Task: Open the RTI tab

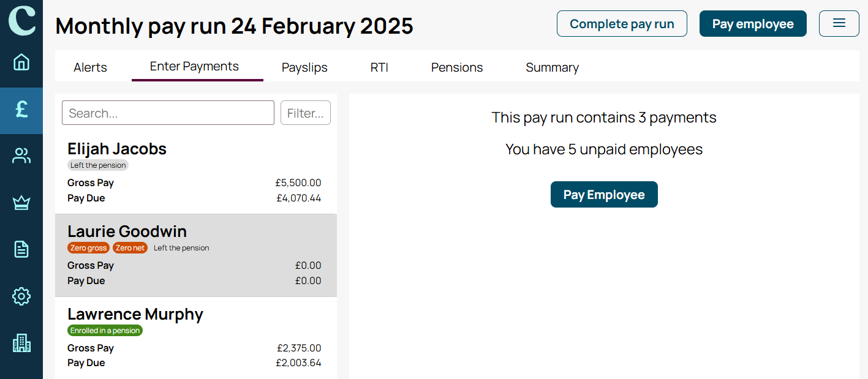Action: [379, 67]
